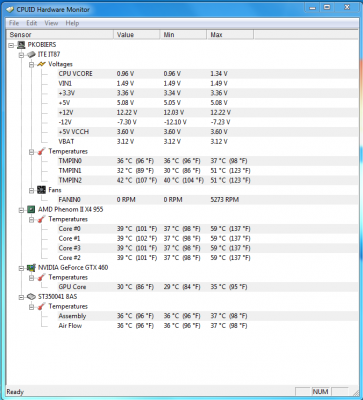
Task: Click the Value column header
Action: point(137,35)
